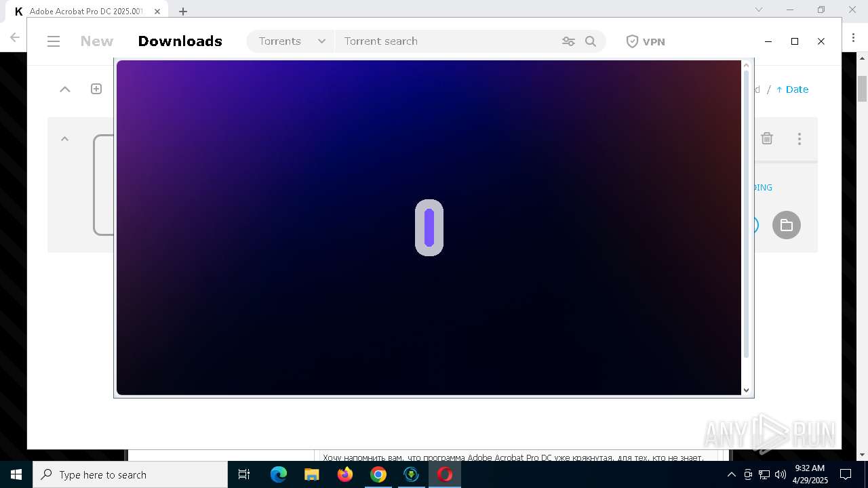Open the volume control in tray
This screenshot has height=488, width=868.
point(781,474)
